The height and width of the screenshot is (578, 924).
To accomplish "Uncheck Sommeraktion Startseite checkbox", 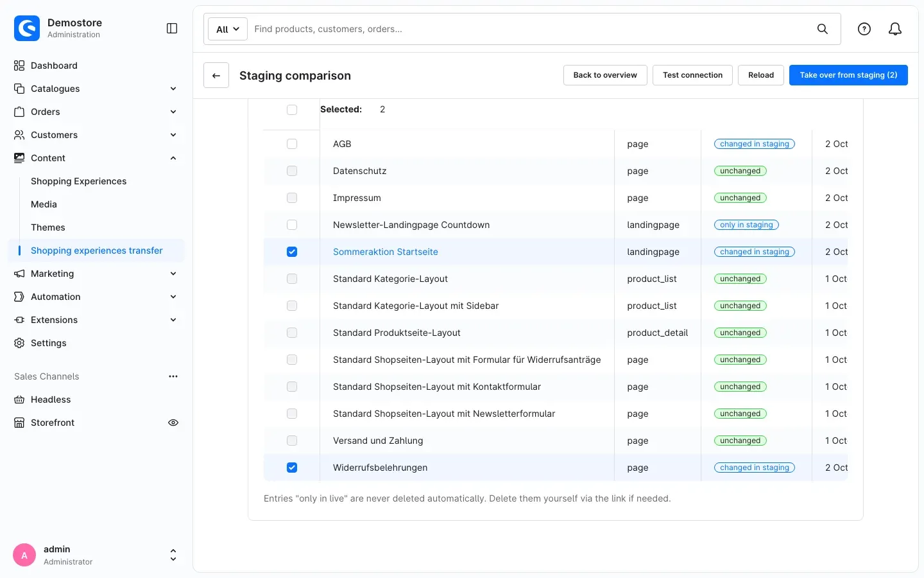I will (292, 252).
